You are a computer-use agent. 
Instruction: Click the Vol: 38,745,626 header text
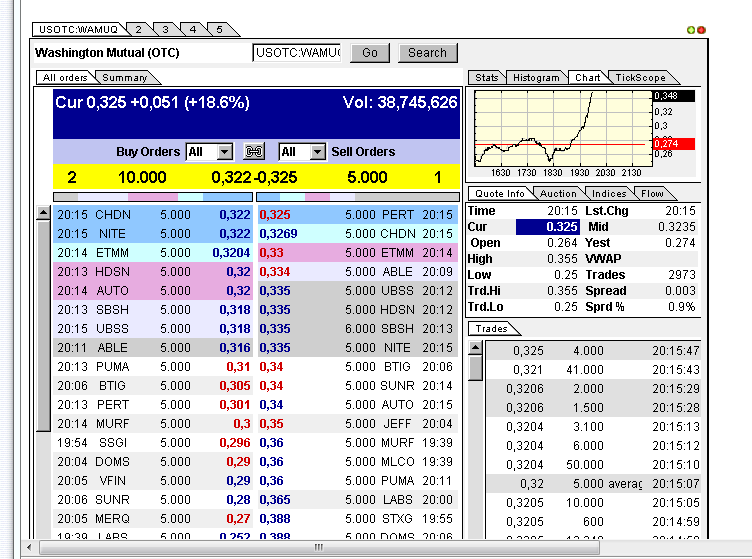(x=400, y=102)
